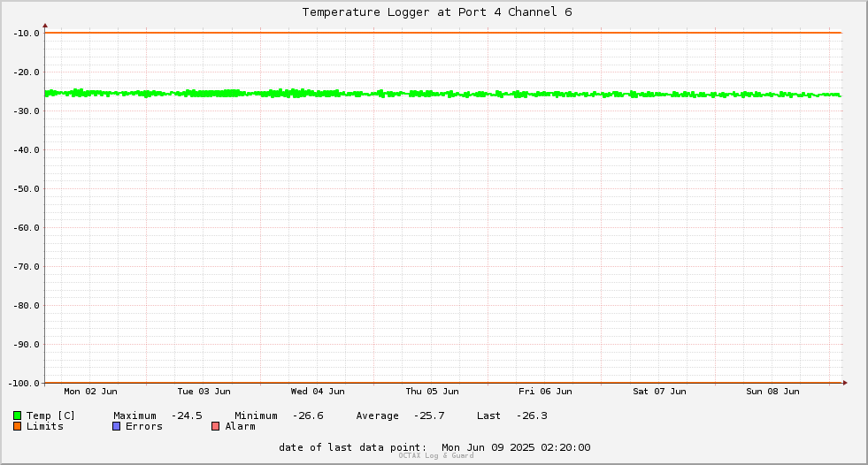Click the orange Limits legend swatch

click(17, 426)
